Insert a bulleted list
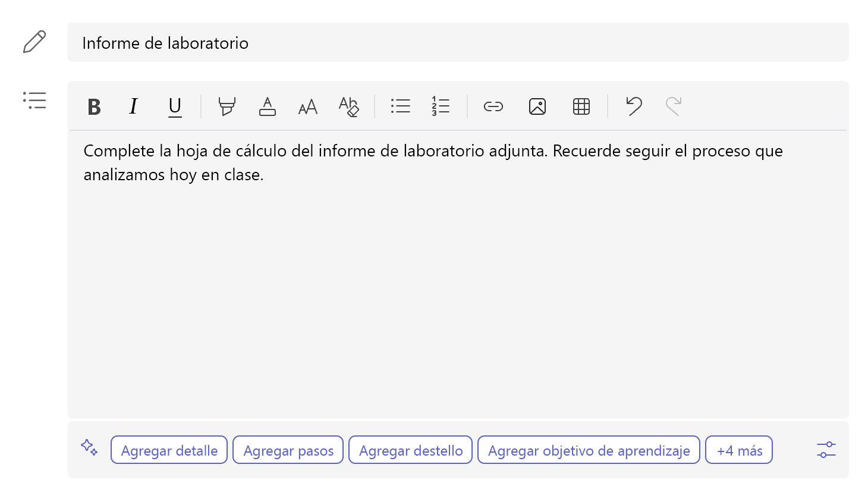Viewport: 868px width, 502px height. coord(401,107)
